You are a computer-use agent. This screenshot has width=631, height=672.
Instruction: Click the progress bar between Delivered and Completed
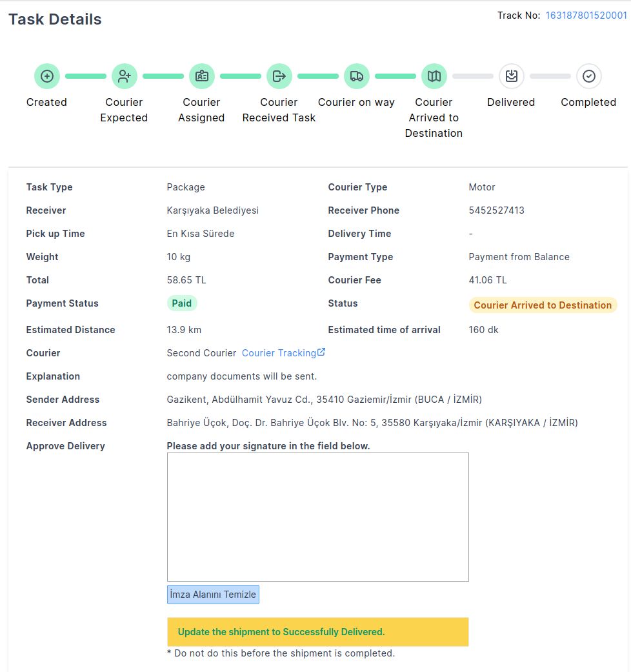click(x=550, y=76)
